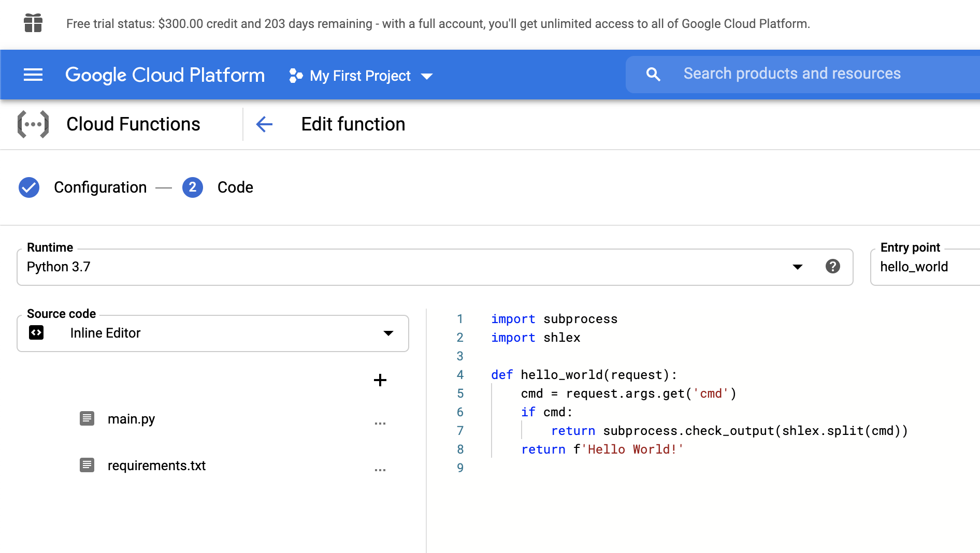Click line 2 'import shlex' in editor
The height and width of the screenshot is (553, 980).
(x=536, y=338)
